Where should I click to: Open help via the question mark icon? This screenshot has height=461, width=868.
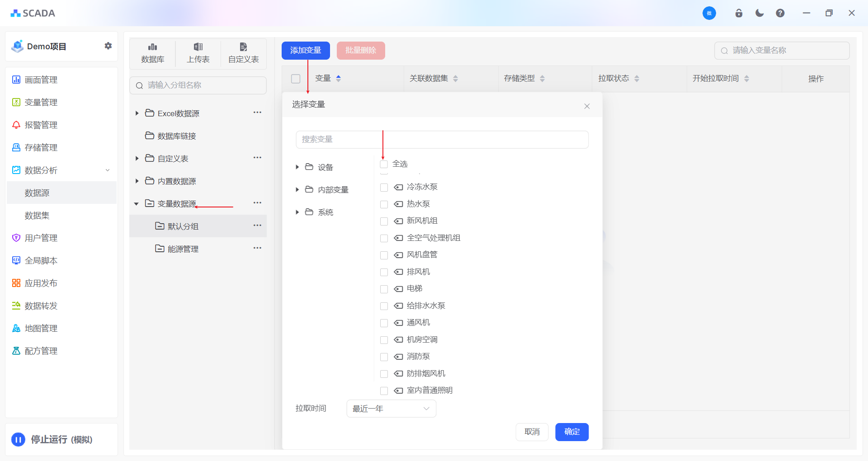coord(780,13)
